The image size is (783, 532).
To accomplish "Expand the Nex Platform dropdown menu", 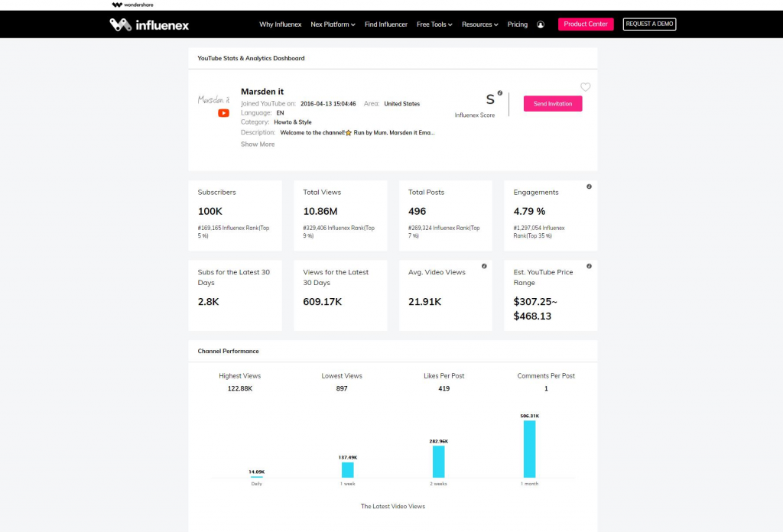I will 333,24.
